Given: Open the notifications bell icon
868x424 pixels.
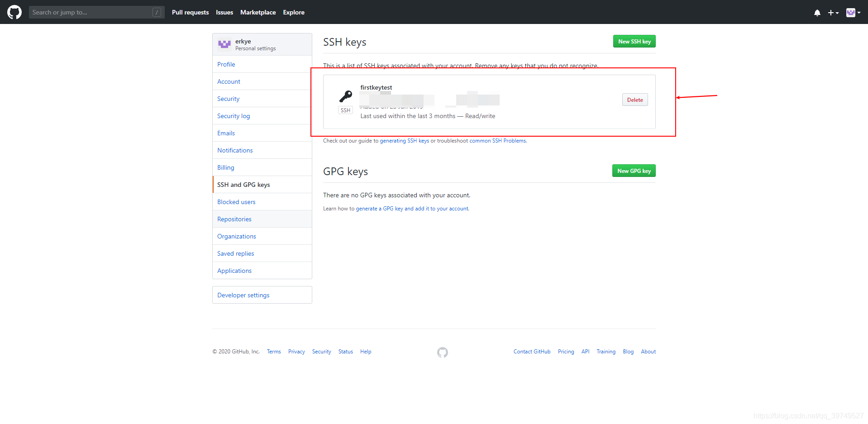Looking at the screenshot, I should [817, 13].
